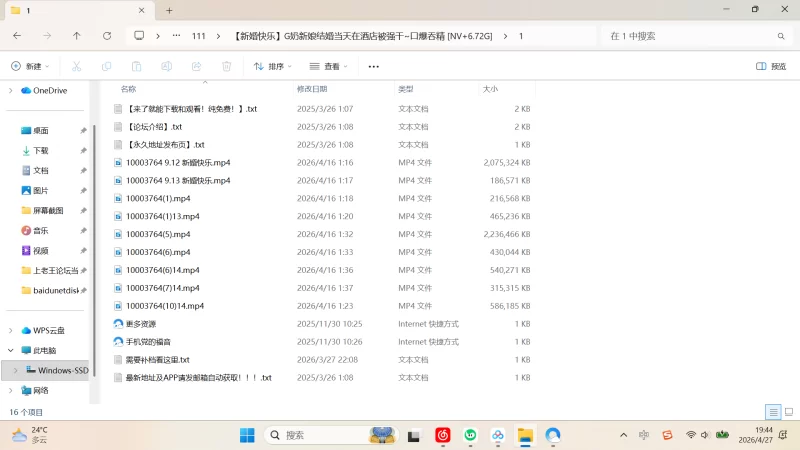Go up one folder with Up arrow
800x450 pixels.
[77, 36]
